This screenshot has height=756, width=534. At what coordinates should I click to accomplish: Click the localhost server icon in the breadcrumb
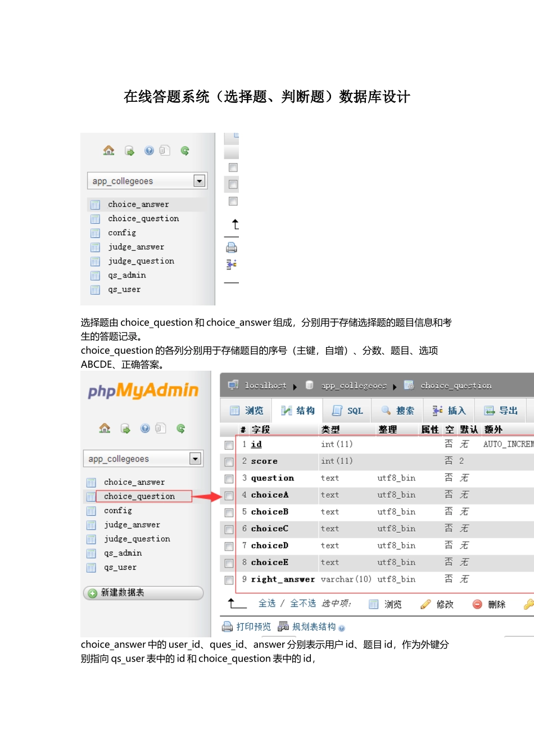233,385
